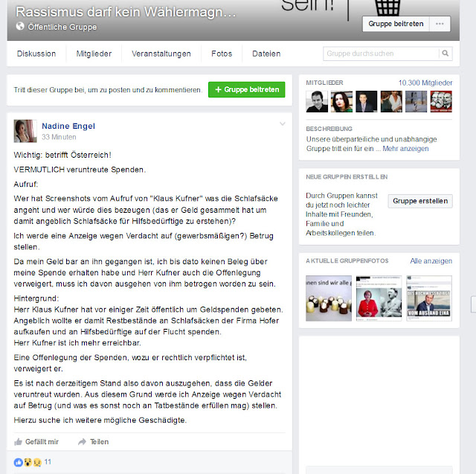Select the Fotos tab
The image size is (476, 474).
tap(222, 54)
